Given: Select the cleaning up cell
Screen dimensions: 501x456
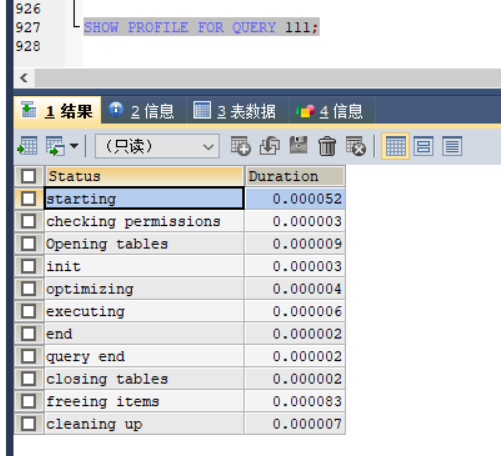Looking at the screenshot, I should (144, 424).
